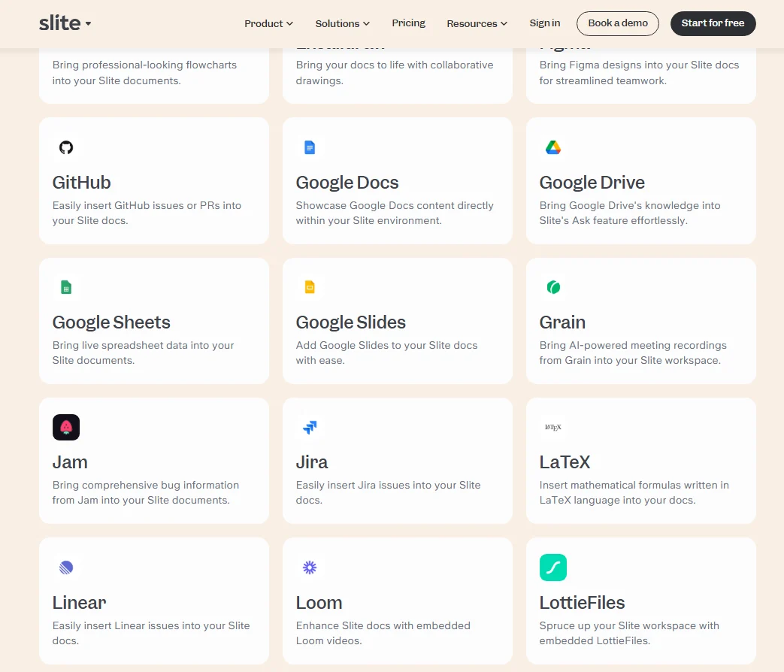Viewport: 784px width, 672px height.
Task: Open the Loom integration title
Action: pyautogui.click(x=319, y=603)
